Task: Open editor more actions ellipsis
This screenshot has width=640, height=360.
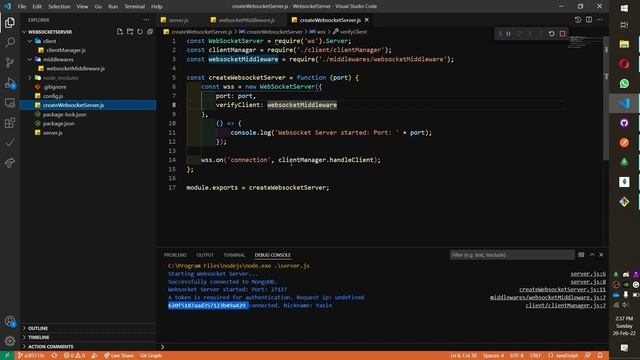Action: (x=600, y=20)
